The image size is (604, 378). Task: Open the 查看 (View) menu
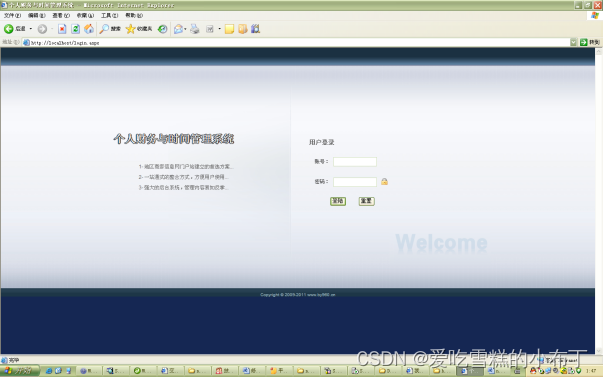(61, 15)
